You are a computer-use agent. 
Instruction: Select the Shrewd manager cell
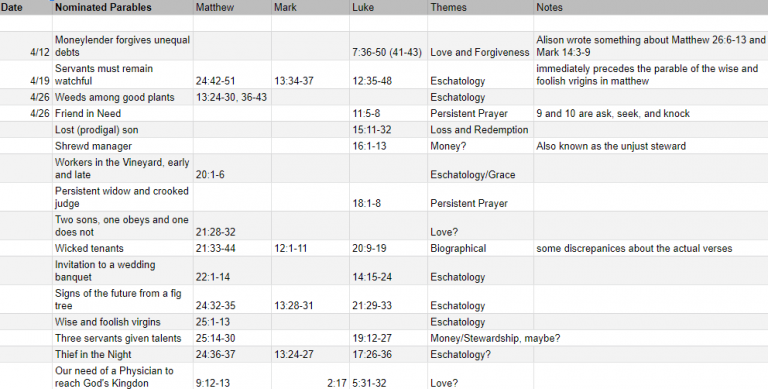(x=122, y=146)
